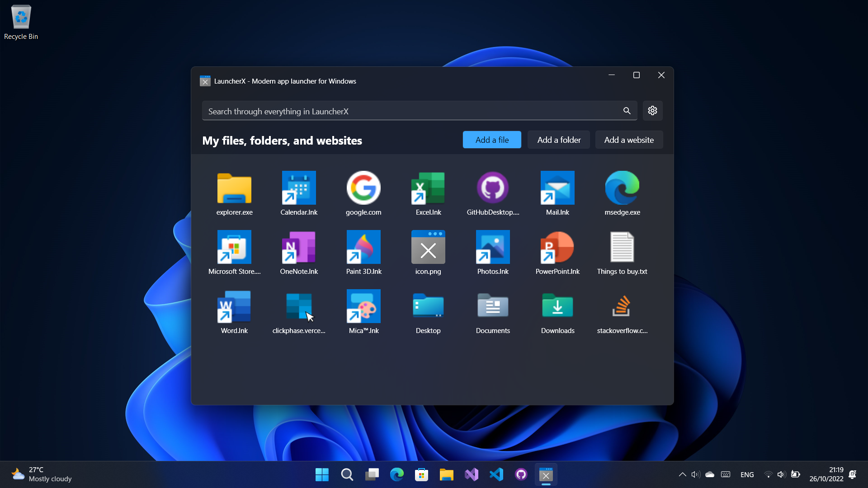Launch Microsoft Store shortcut tile
This screenshot has width=868, height=488.
pos(234,253)
